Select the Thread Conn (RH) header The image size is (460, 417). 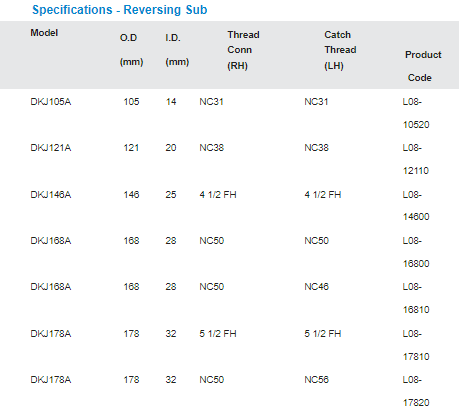(243, 50)
